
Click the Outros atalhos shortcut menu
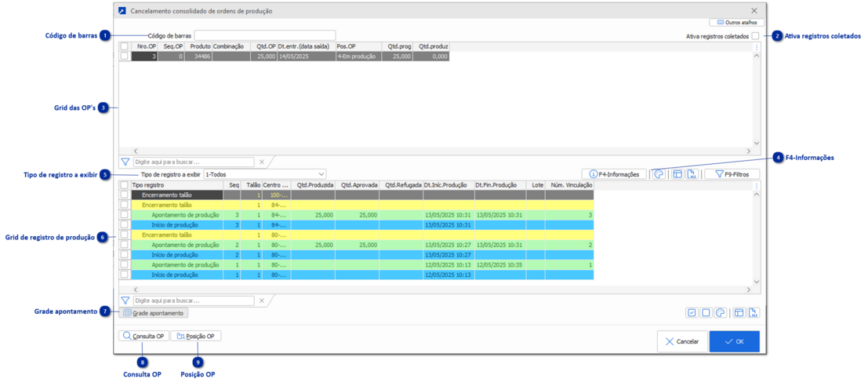coord(736,23)
